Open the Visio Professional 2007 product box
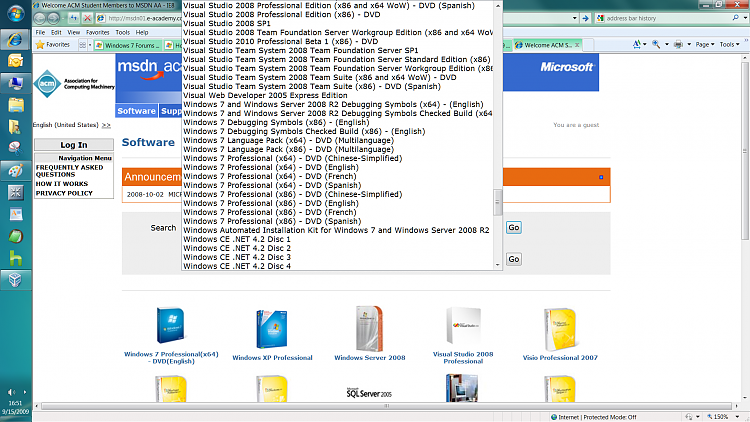 pos(560,329)
